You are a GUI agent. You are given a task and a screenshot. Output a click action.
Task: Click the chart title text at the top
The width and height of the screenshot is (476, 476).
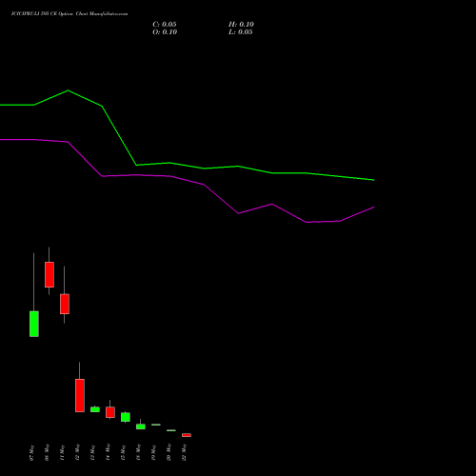click(69, 14)
